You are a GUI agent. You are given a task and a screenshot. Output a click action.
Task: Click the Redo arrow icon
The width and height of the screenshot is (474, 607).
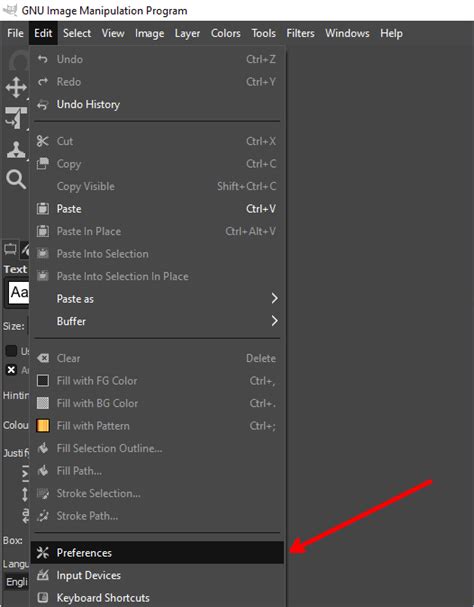[x=43, y=82]
